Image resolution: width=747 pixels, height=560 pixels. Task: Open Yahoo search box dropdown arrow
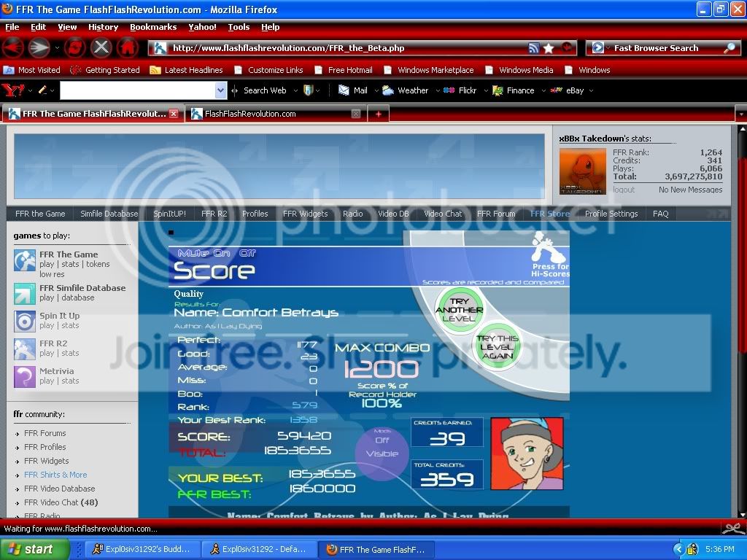[x=221, y=90]
